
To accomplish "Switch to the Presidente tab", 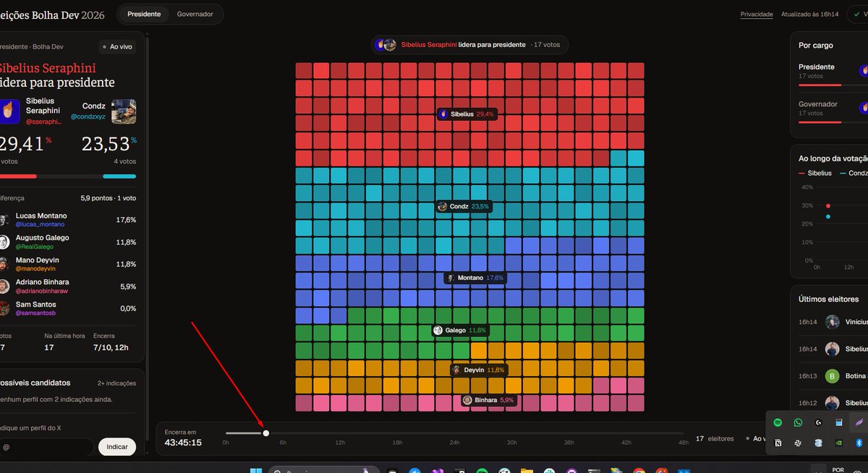I will click(x=144, y=14).
